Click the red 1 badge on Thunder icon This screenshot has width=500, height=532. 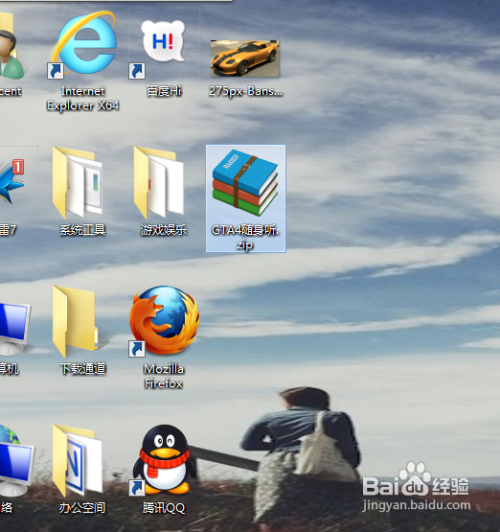coord(18,167)
